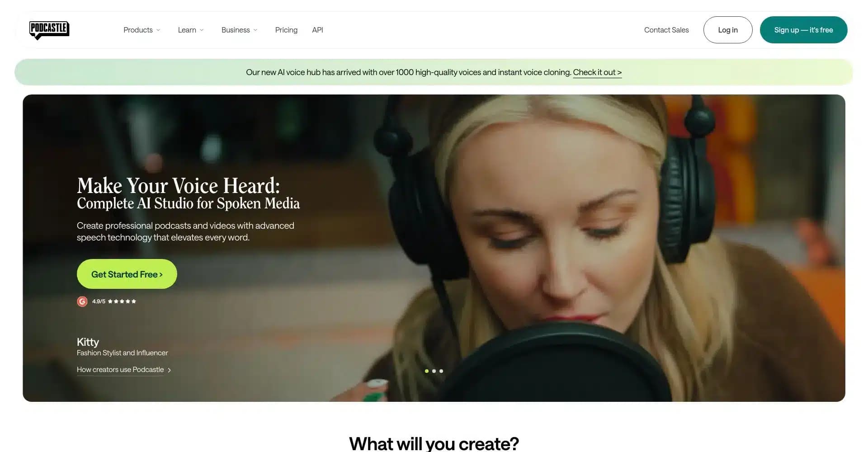Click the arrow beside How creators use Podcastle
868x452 pixels.
click(170, 370)
